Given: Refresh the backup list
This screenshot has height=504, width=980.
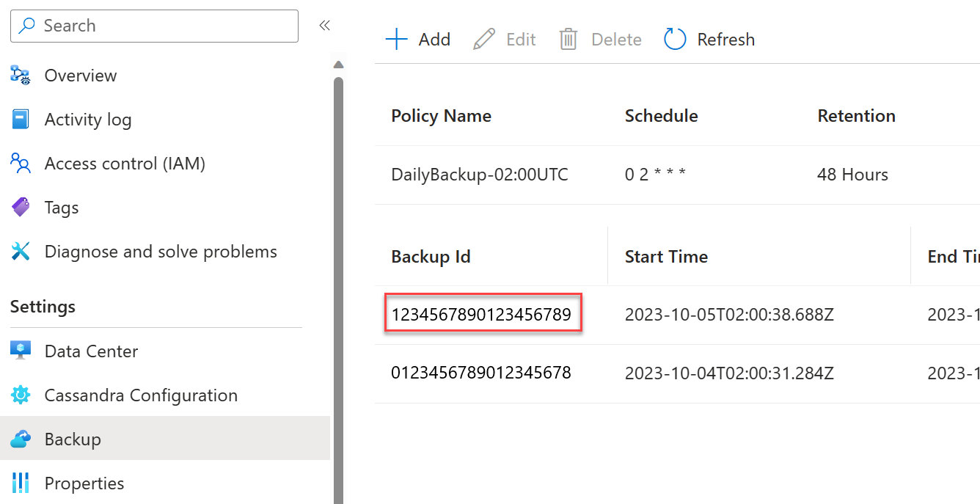Looking at the screenshot, I should point(709,40).
